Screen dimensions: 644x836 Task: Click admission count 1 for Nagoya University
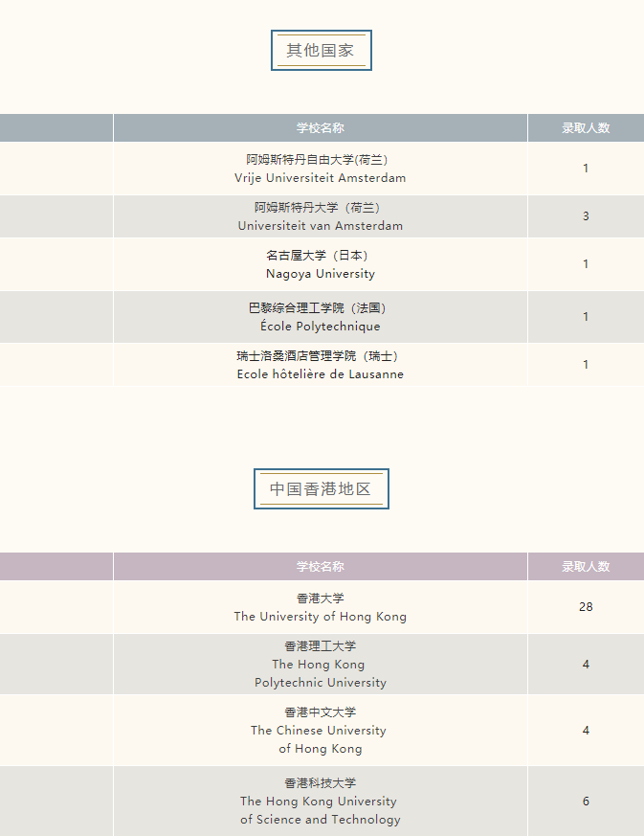(586, 264)
